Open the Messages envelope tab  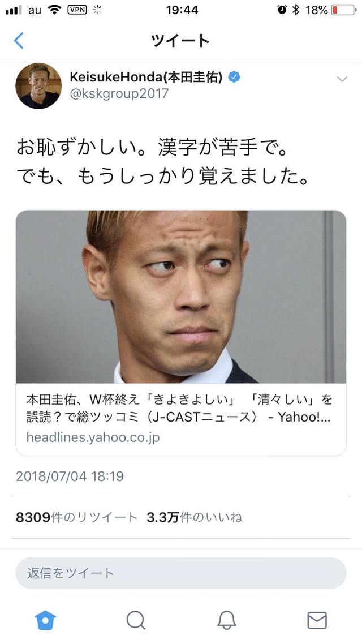coord(317,620)
